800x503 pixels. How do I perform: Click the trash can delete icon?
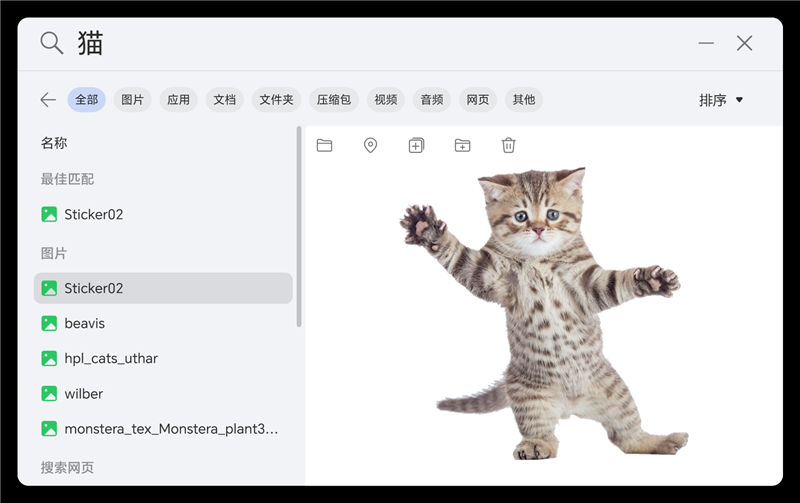pos(508,145)
